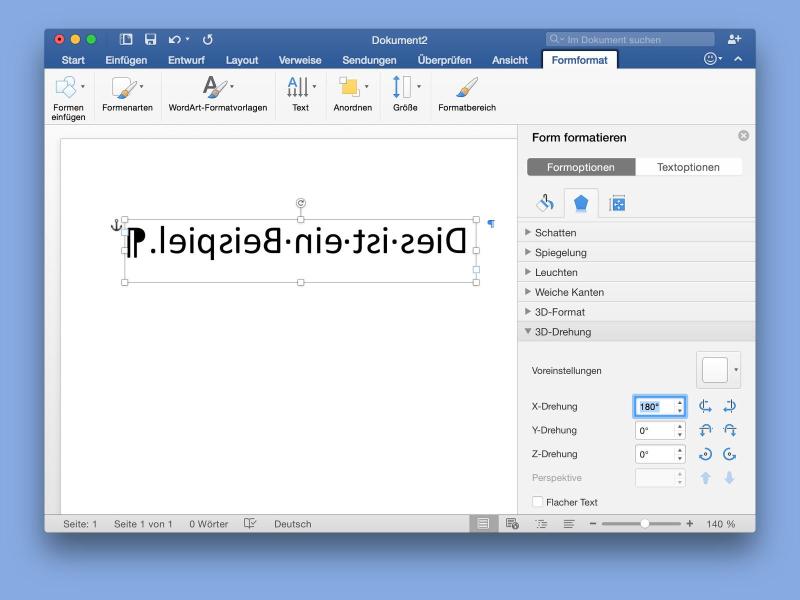
Task: Close the Form formatieren panel
Action: pyautogui.click(x=743, y=136)
